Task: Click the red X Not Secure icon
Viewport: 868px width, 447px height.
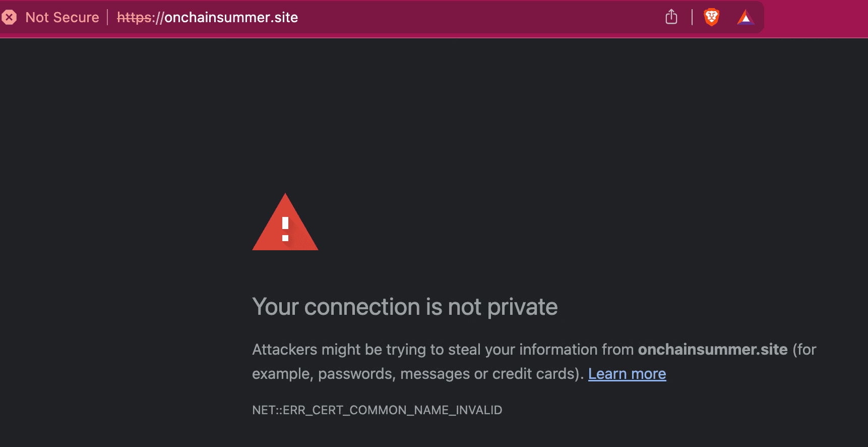Action: pos(9,18)
